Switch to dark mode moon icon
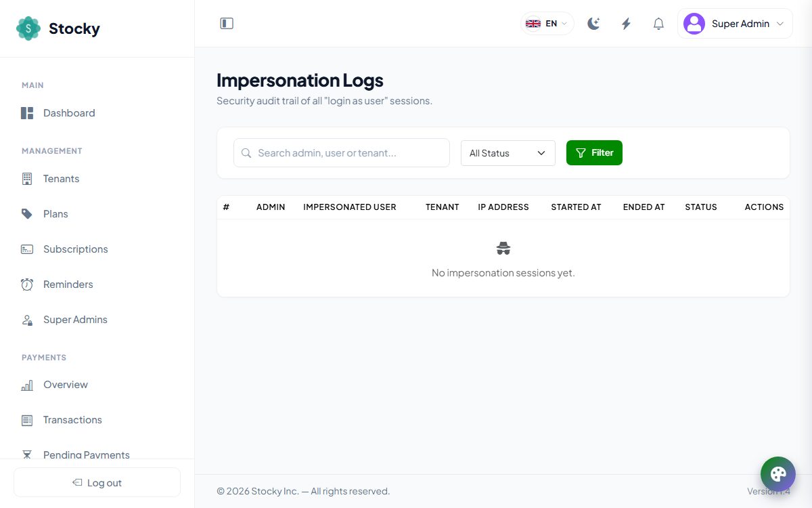812x508 pixels. pos(593,24)
